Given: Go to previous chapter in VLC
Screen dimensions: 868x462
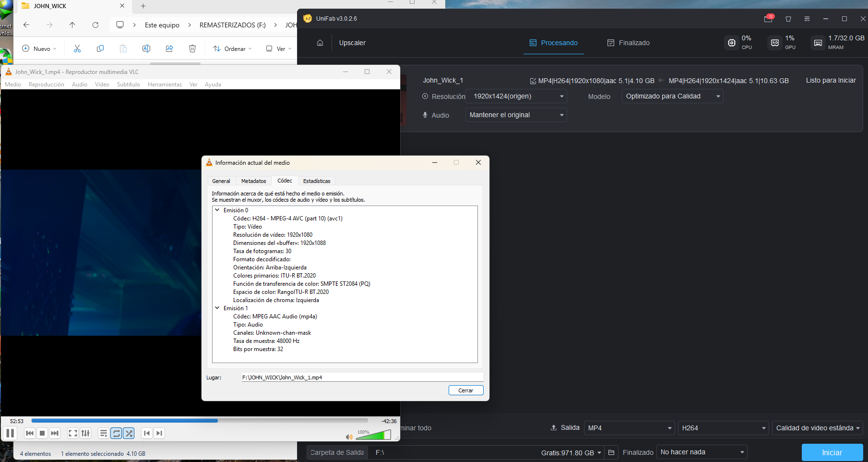Looking at the screenshot, I should click(147, 433).
